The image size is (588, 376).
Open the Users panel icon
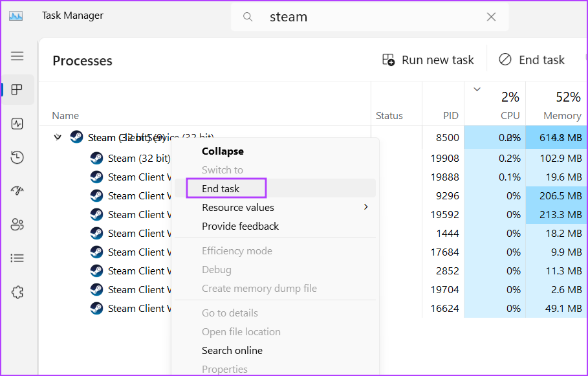point(17,224)
